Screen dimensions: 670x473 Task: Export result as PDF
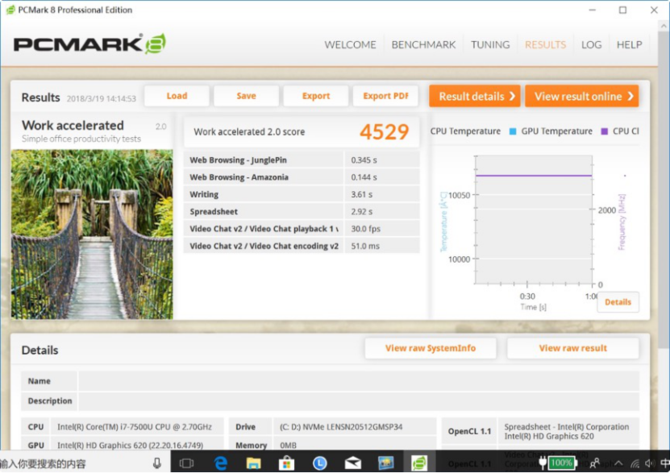coord(385,96)
